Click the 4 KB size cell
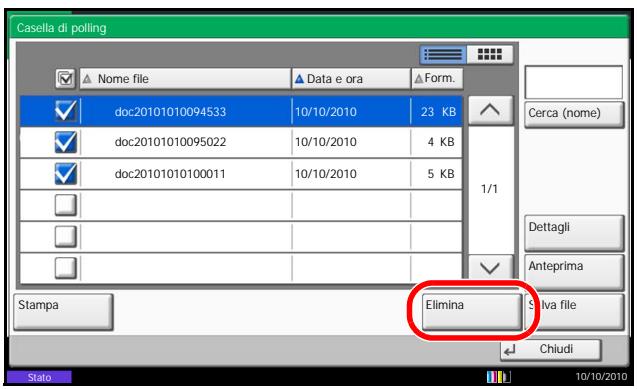The image size is (637, 389). pos(441,142)
